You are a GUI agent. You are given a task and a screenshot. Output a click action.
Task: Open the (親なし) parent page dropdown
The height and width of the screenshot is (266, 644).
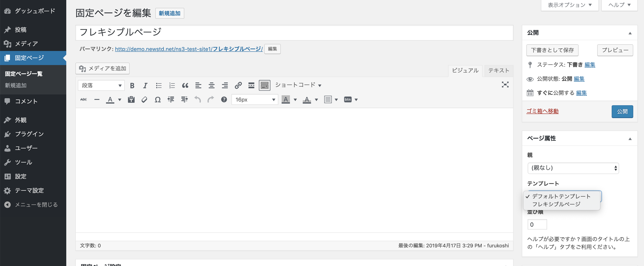pyautogui.click(x=573, y=168)
